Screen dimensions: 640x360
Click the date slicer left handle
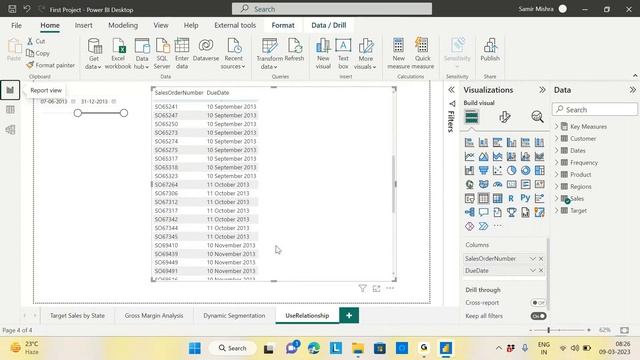click(x=78, y=113)
